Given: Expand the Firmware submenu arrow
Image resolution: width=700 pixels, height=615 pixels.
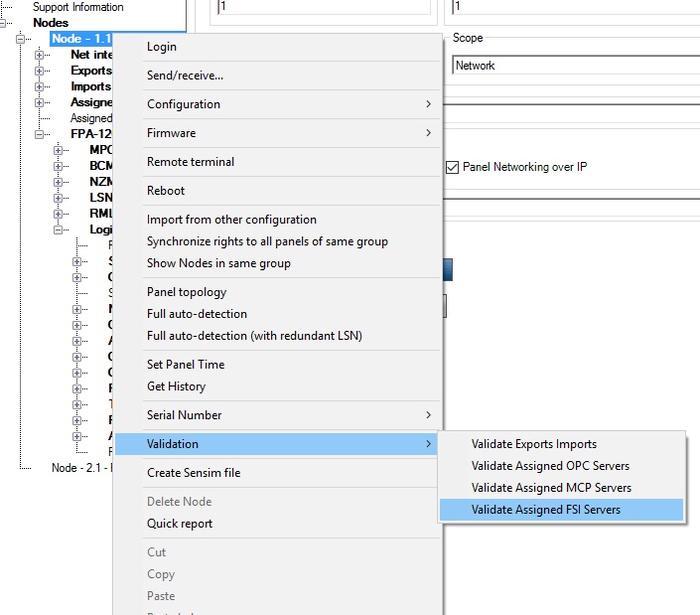Looking at the screenshot, I should coord(429,133).
